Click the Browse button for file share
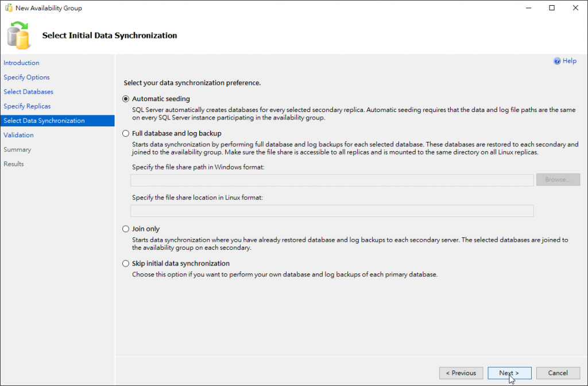 [x=558, y=180]
